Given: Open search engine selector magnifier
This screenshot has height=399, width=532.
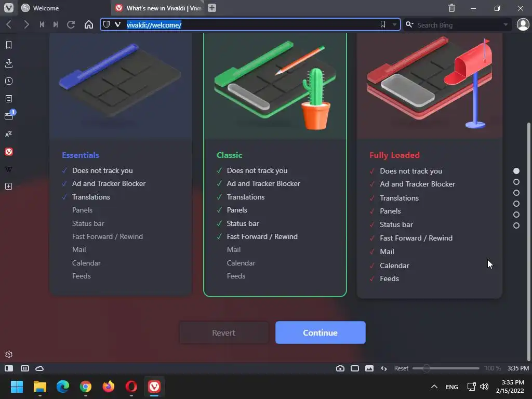Looking at the screenshot, I should pos(409,24).
